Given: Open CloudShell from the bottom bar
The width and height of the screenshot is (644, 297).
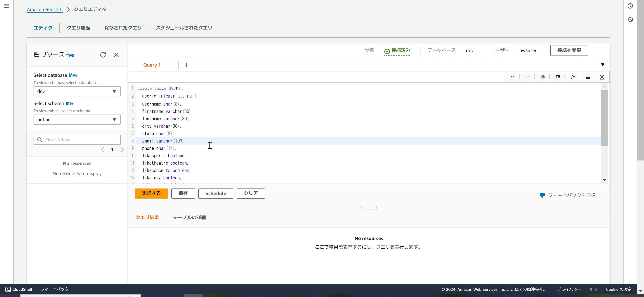Looking at the screenshot, I should 19,289.
